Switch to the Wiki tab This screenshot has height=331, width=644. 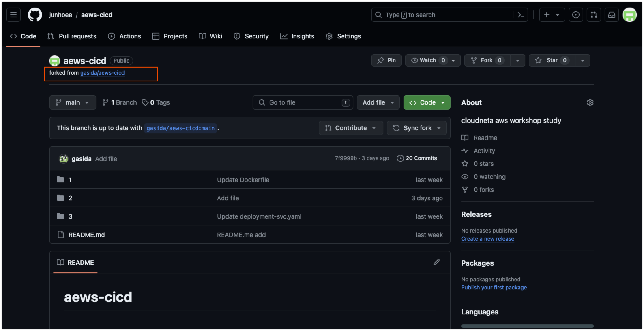pos(210,36)
